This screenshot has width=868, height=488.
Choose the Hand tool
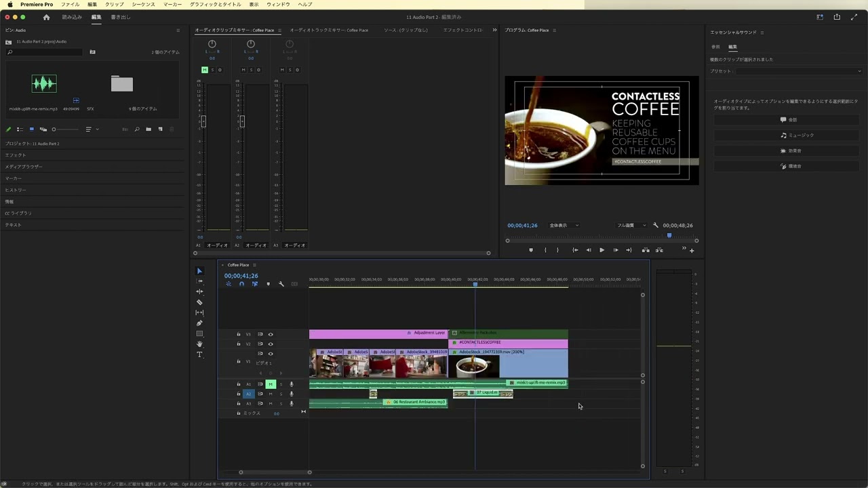coord(199,344)
